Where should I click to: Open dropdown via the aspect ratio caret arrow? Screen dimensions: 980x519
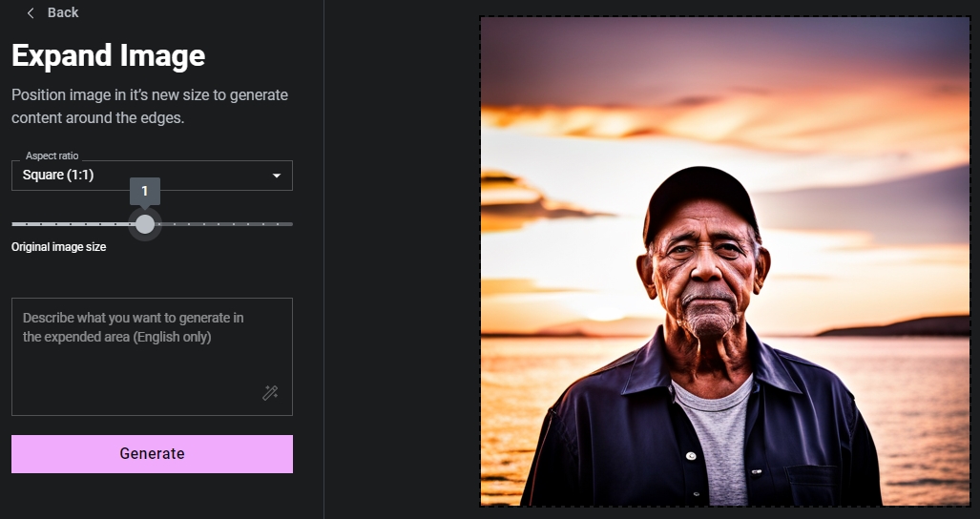point(277,176)
